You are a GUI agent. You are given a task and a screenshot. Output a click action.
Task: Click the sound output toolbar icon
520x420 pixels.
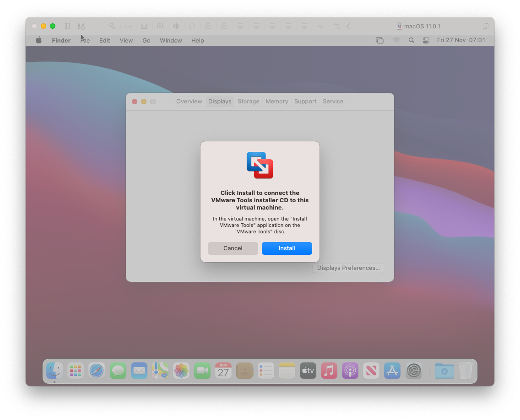[x=176, y=26]
